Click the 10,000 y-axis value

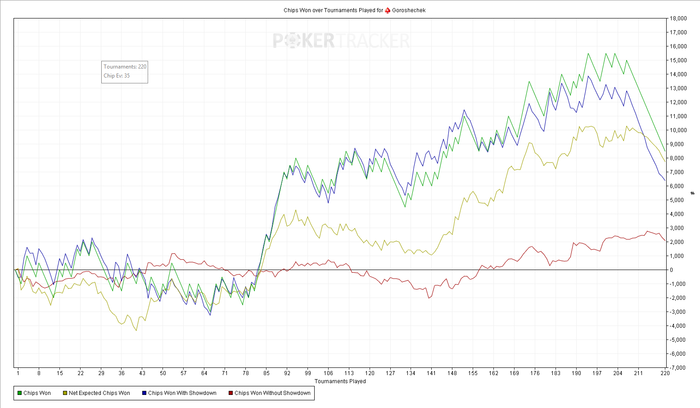coord(678,130)
